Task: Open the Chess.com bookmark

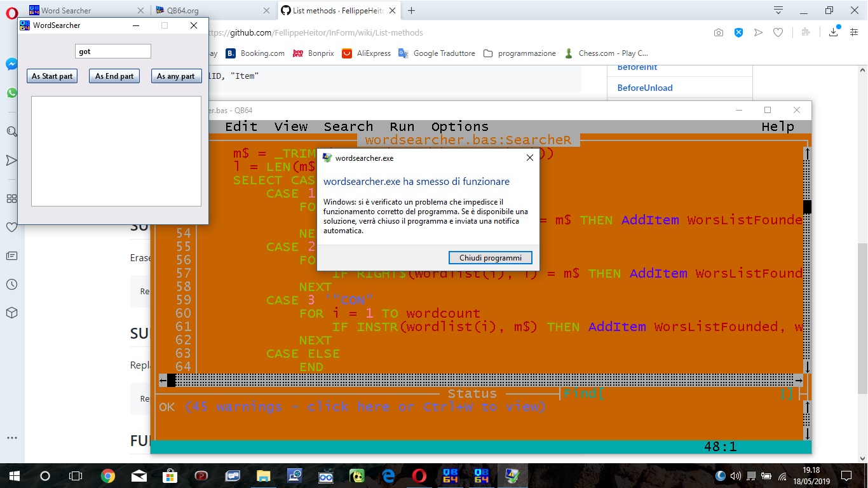Action: [606, 53]
